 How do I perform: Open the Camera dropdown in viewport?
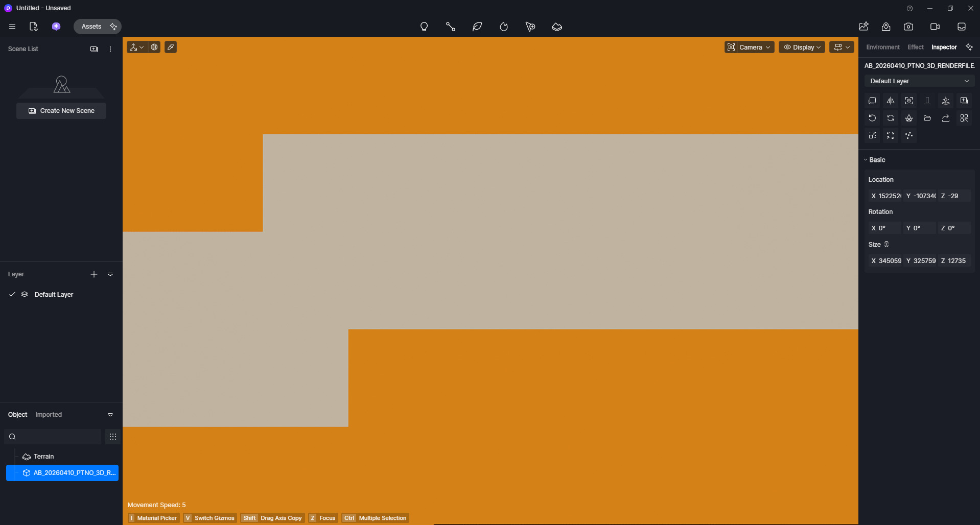[749, 47]
